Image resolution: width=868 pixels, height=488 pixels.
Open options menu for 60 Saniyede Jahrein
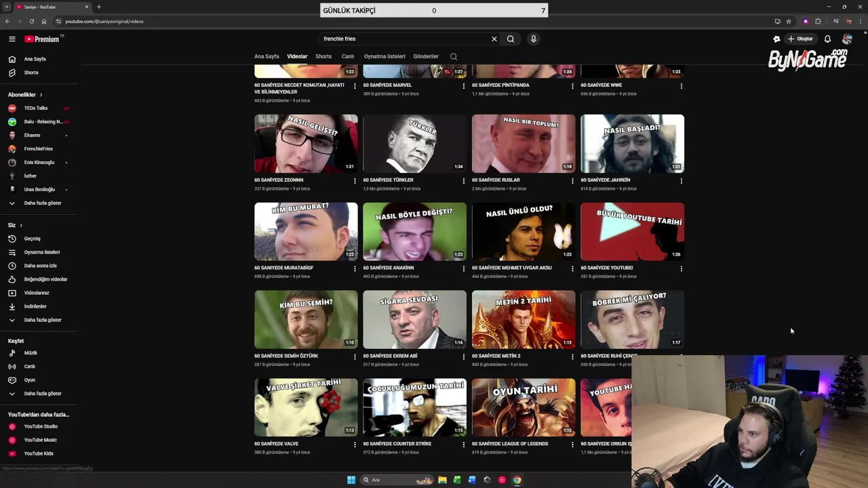pos(682,181)
